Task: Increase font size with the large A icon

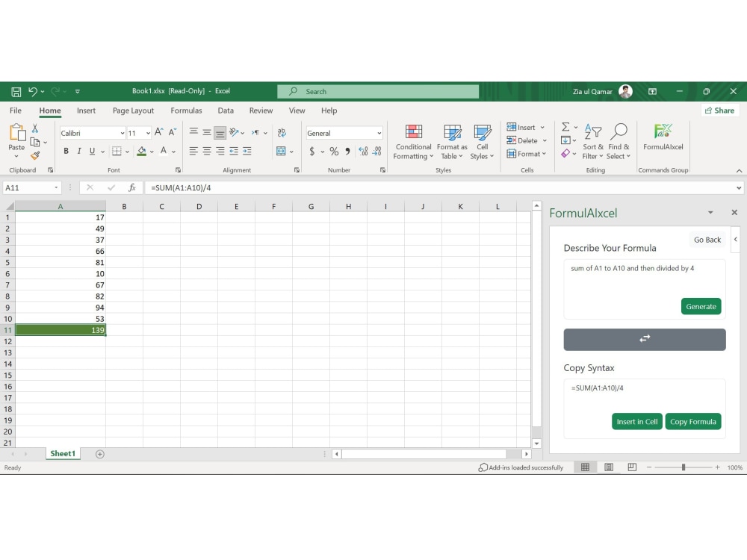Action: (x=159, y=132)
